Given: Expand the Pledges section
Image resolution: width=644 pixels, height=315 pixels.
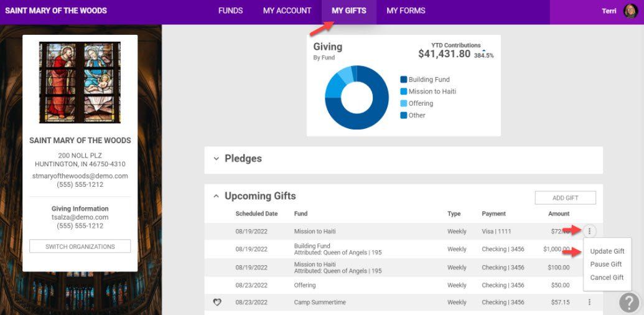Looking at the screenshot, I should coord(217,159).
